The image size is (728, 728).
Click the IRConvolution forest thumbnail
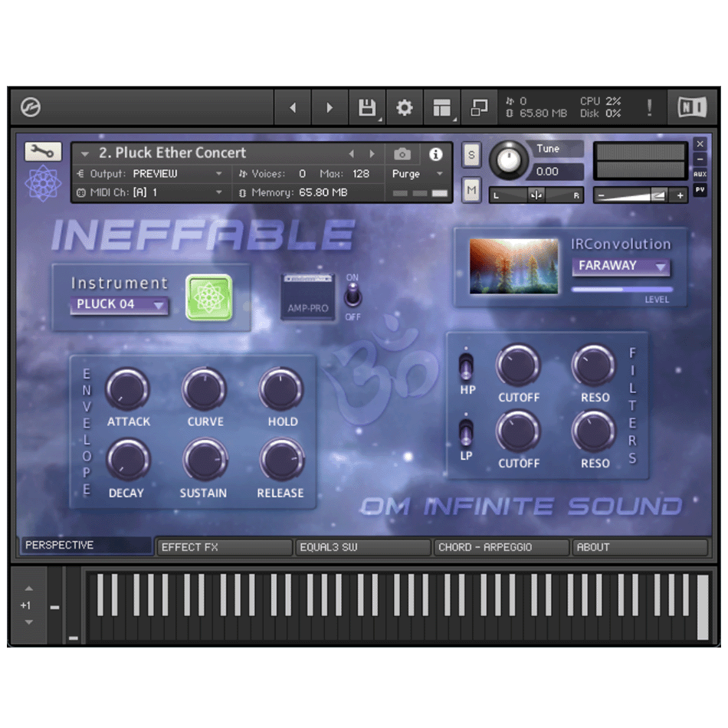point(513,266)
